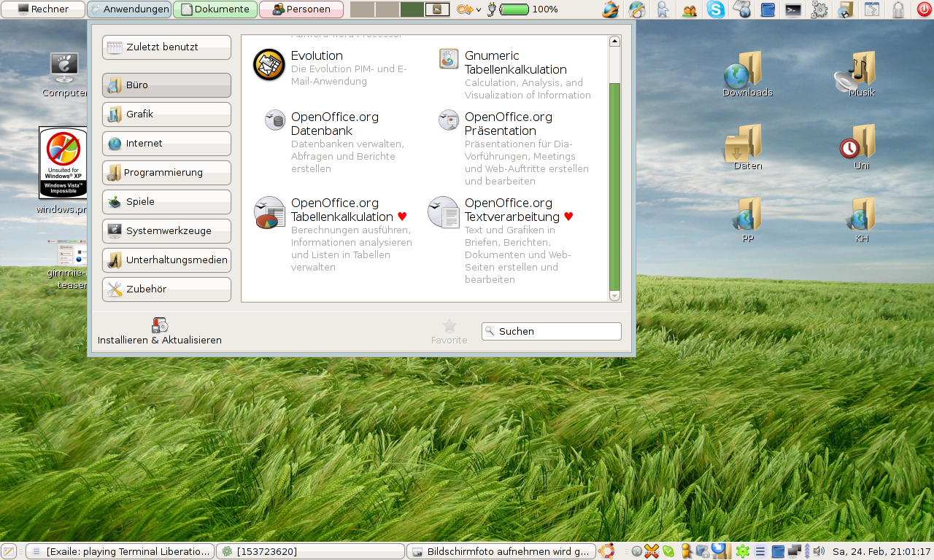Click the scrollbar up arrow
The width and height of the screenshot is (934, 560).
[614, 42]
